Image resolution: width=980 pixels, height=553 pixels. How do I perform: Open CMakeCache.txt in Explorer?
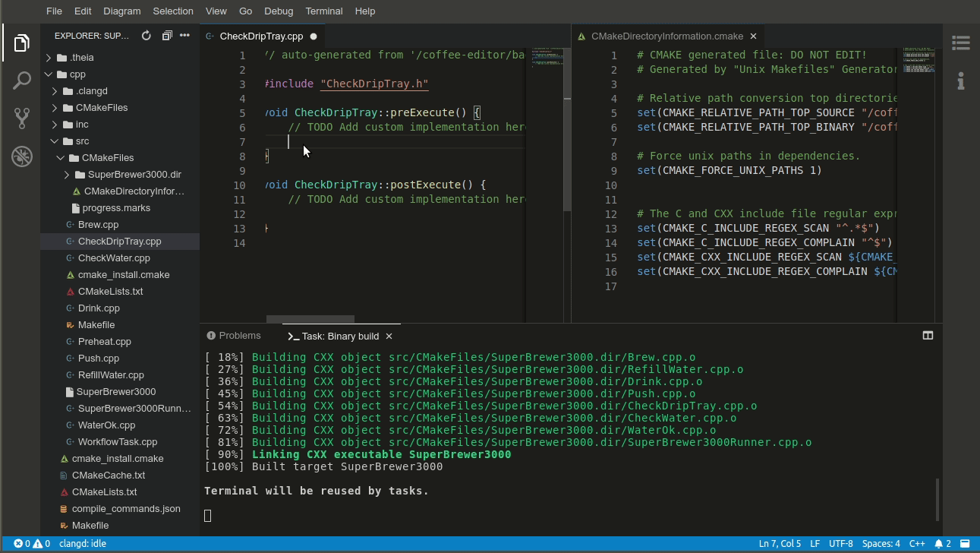pos(109,476)
